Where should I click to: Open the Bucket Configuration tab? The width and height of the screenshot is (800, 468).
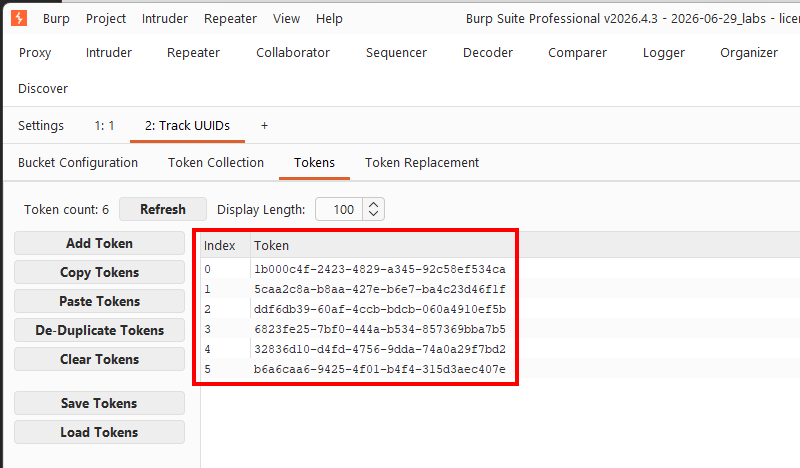coord(78,163)
